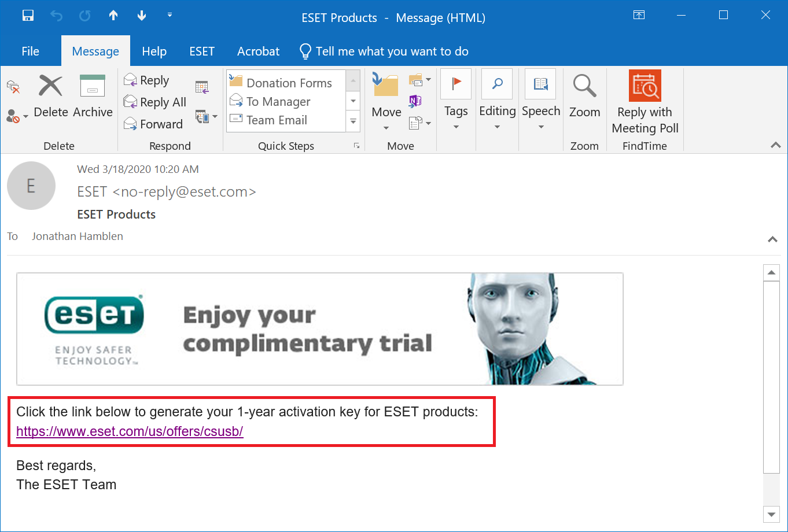
Task: Open the Move folder menu
Action: click(x=386, y=102)
